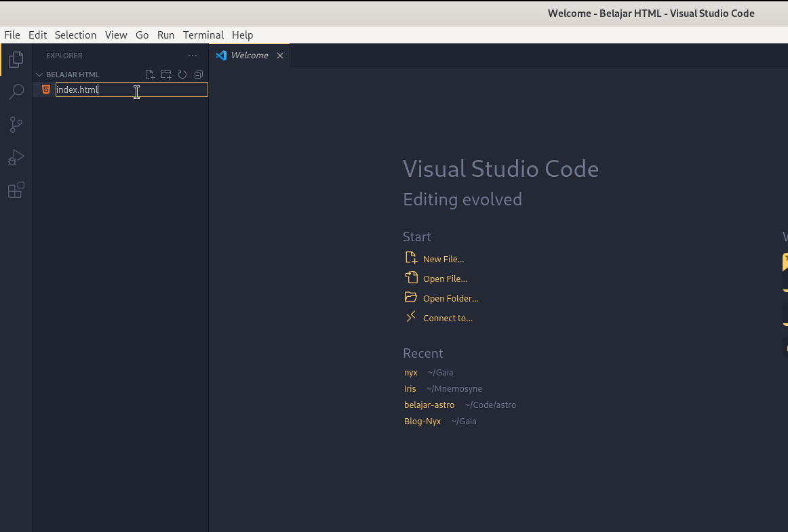Open recent project nyx
The image size is (788, 532).
[410, 373]
